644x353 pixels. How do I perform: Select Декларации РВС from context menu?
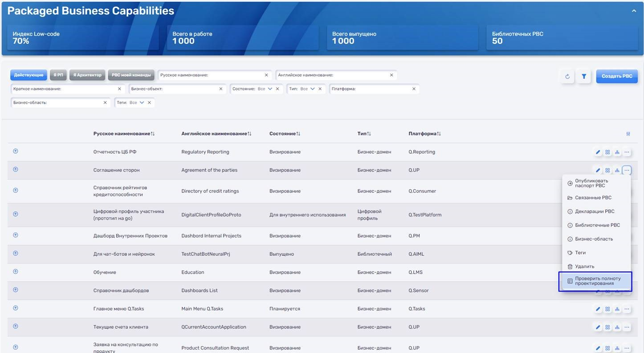click(596, 211)
